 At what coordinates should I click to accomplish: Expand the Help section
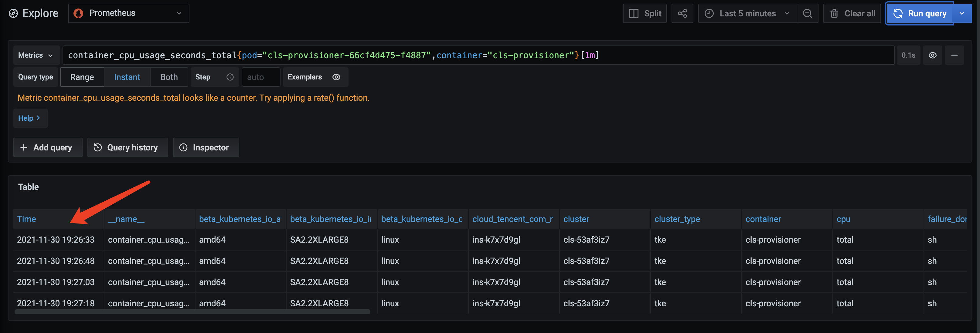coord(30,118)
